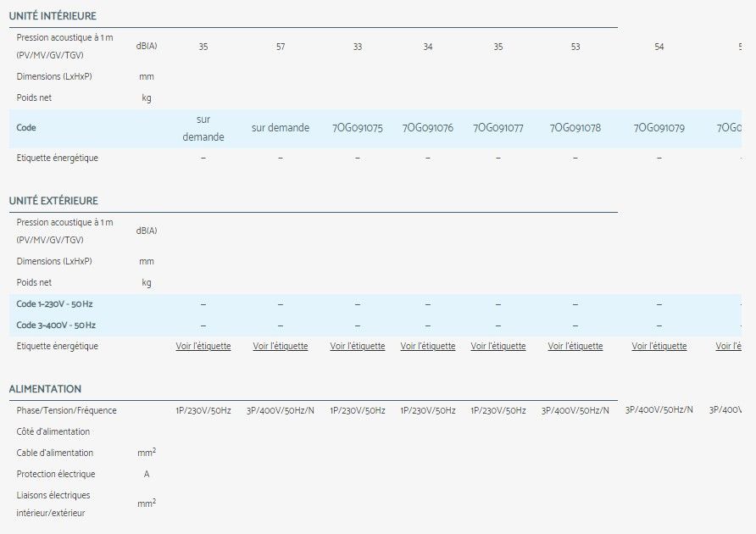Click product code 7OG091079

[659, 128]
